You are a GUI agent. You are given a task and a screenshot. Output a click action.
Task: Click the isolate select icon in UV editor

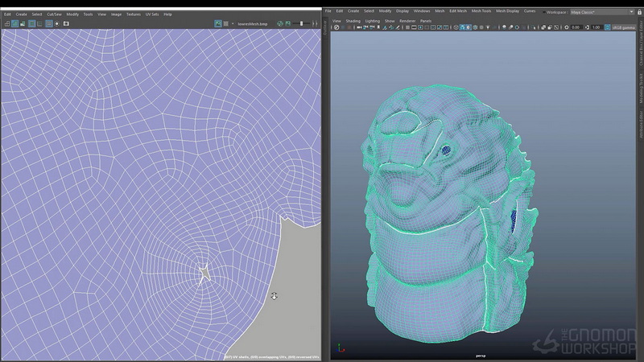point(57,24)
